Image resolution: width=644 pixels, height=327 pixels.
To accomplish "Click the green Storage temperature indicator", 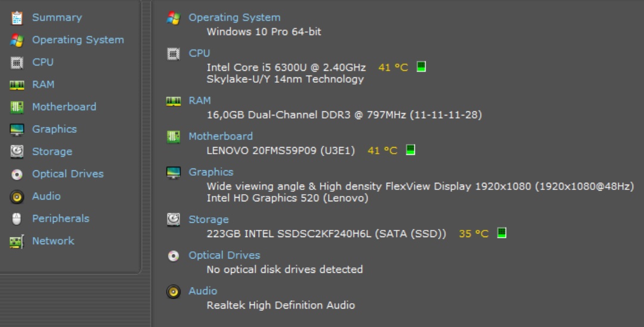I will point(501,233).
